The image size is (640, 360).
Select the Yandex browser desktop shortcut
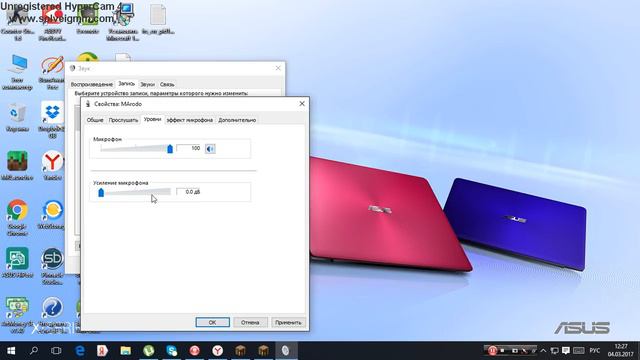[52, 166]
